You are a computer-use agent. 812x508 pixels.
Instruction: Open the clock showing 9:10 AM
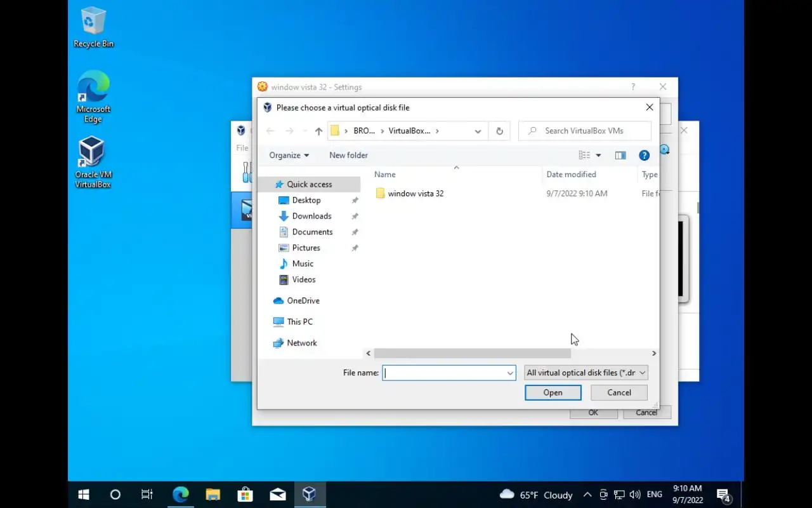point(687,495)
